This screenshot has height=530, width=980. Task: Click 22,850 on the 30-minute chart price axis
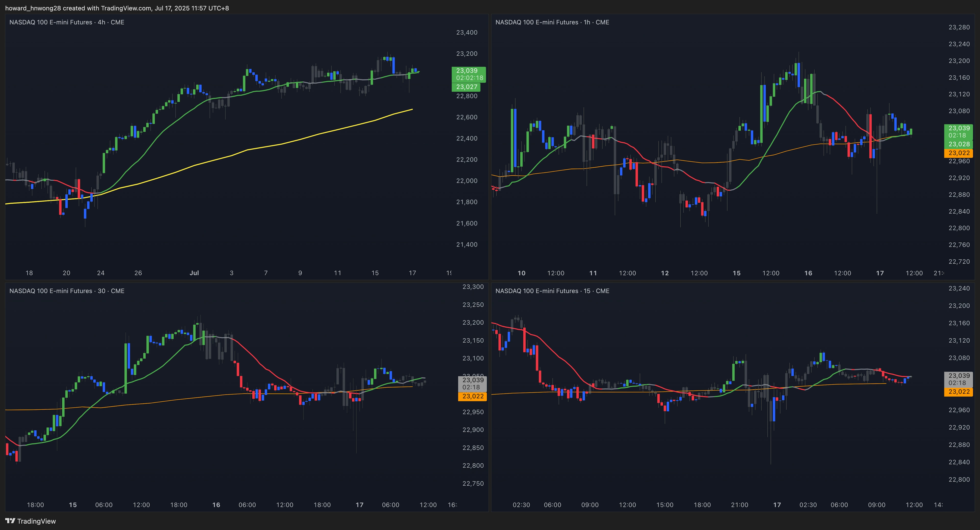click(473, 448)
